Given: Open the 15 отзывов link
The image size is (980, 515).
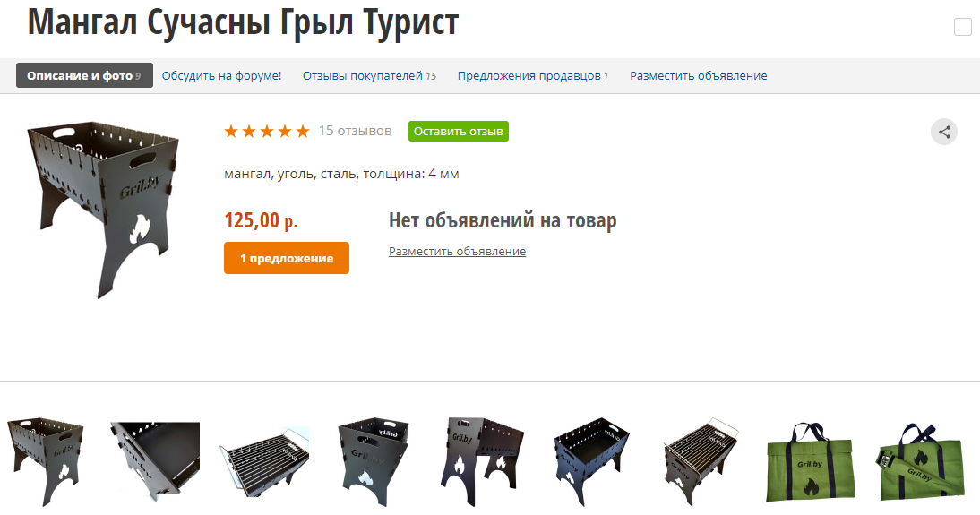Looking at the screenshot, I should pos(355,131).
